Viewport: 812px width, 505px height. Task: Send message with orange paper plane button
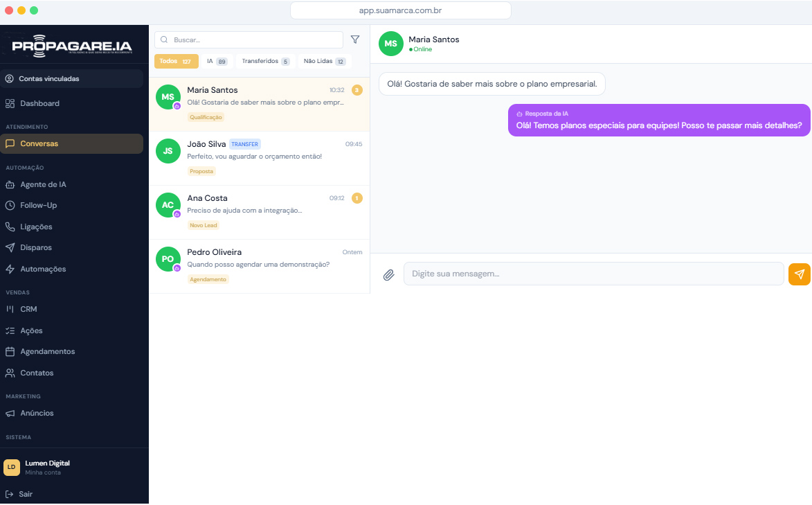[x=799, y=274]
